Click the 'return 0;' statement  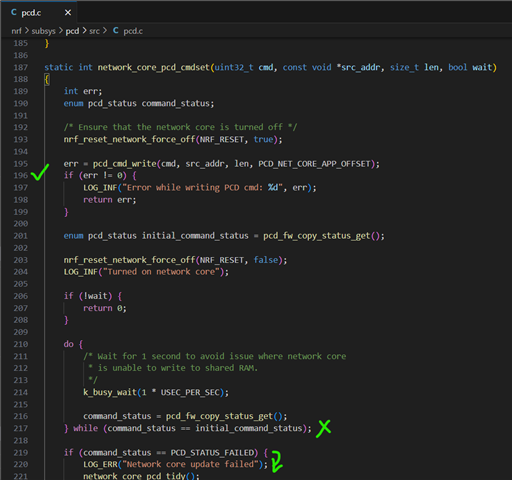[x=105, y=308]
